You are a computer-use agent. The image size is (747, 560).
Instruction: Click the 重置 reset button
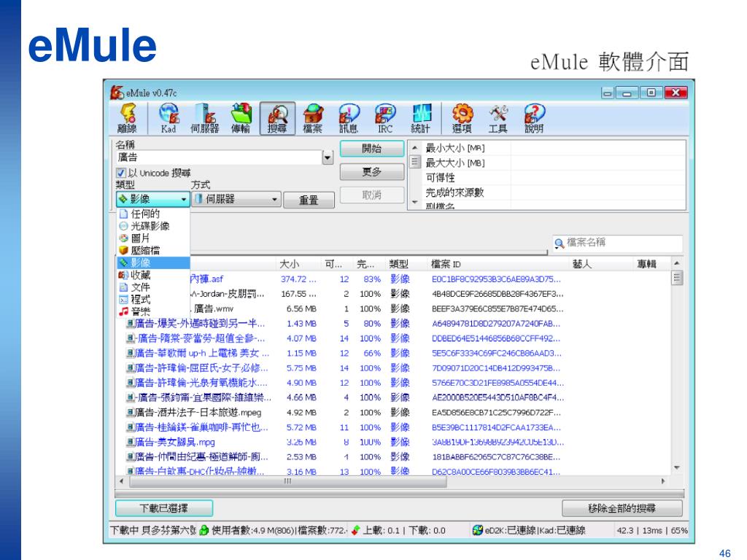point(309,200)
